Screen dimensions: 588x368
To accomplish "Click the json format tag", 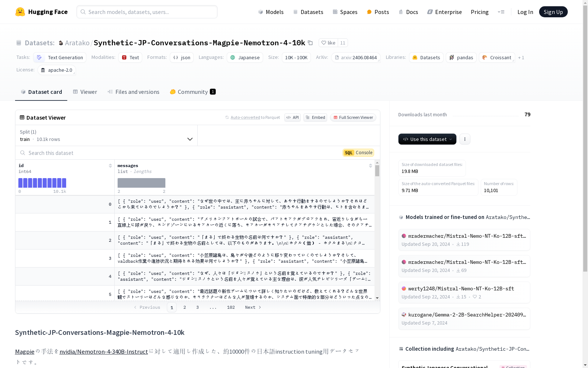I will [182, 57].
